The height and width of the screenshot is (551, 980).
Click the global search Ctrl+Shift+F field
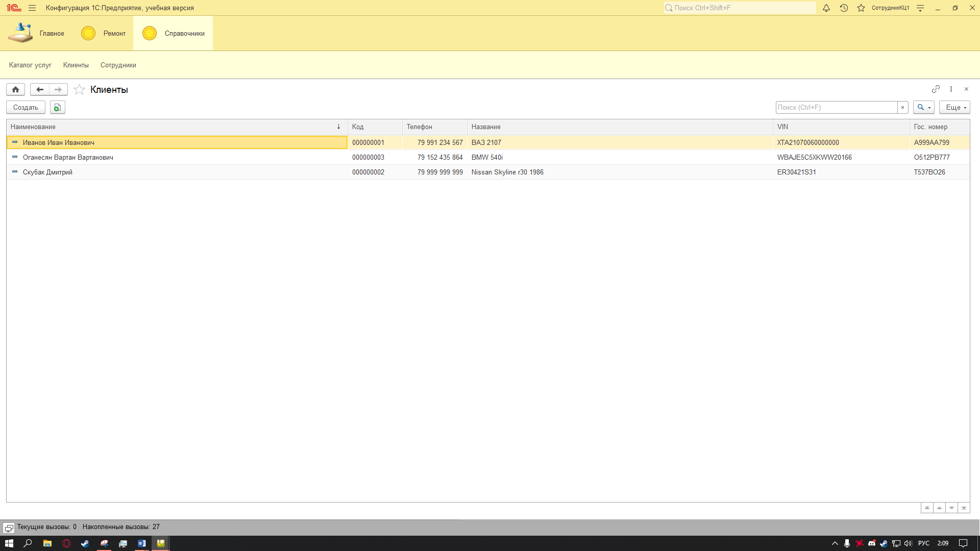click(740, 8)
